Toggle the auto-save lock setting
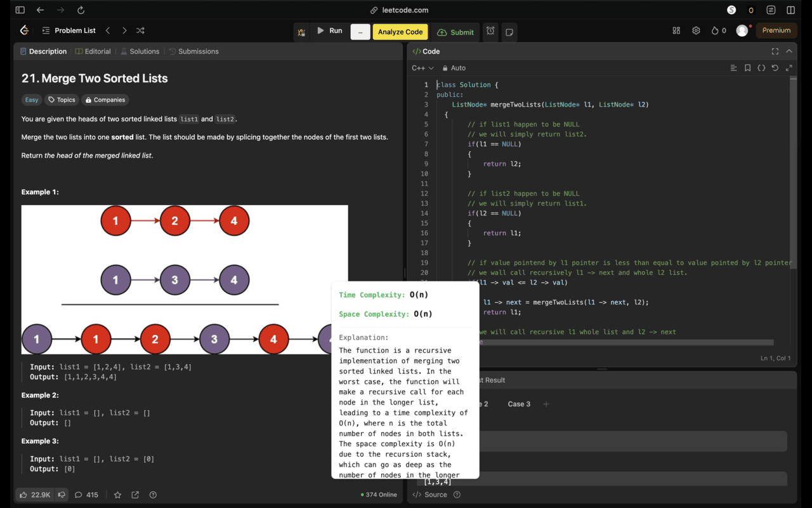Image resolution: width=812 pixels, height=508 pixels. pos(454,67)
